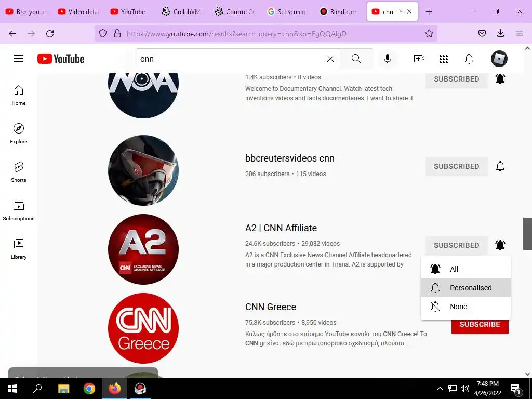Open the Windows action center notifications

(515, 389)
